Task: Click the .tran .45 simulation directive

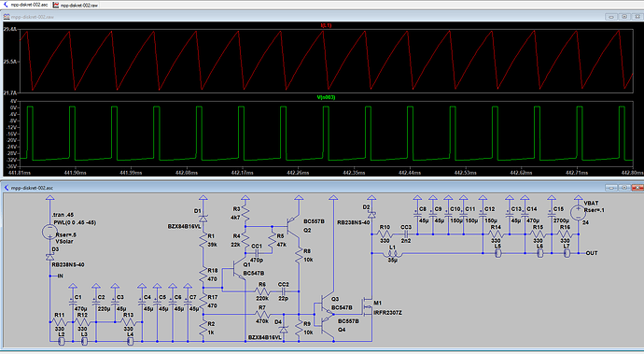Action: pyautogui.click(x=63, y=215)
